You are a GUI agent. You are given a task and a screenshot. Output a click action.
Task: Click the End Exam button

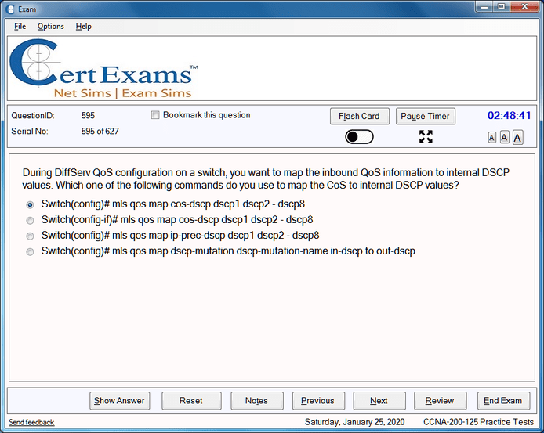pos(503,401)
